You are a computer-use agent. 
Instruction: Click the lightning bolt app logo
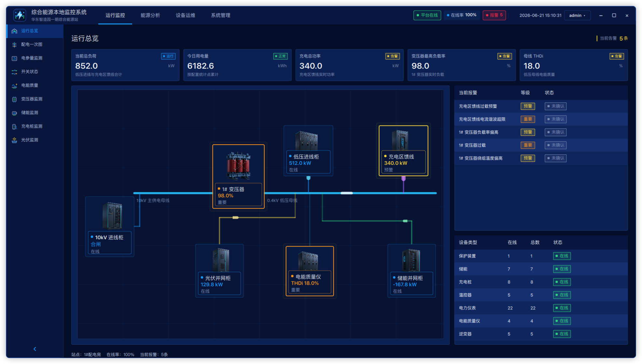click(20, 15)
